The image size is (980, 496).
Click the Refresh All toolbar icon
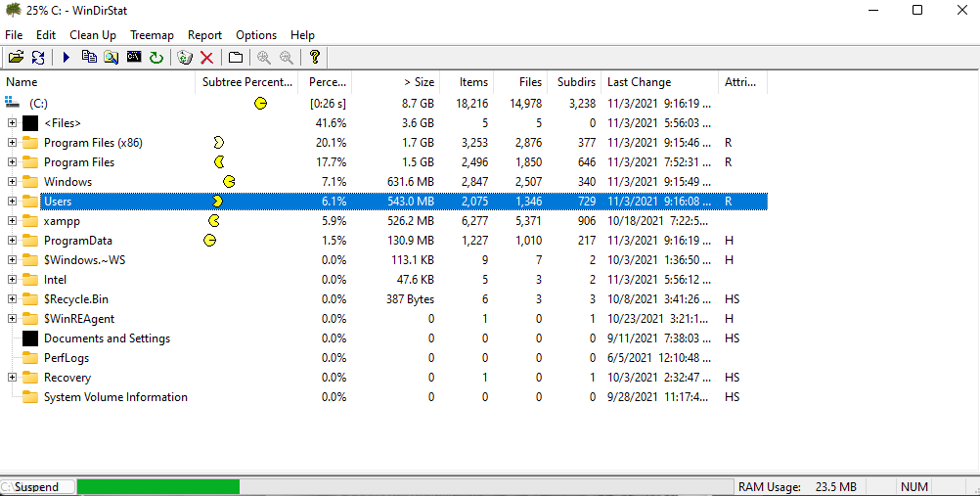point(38,58)
